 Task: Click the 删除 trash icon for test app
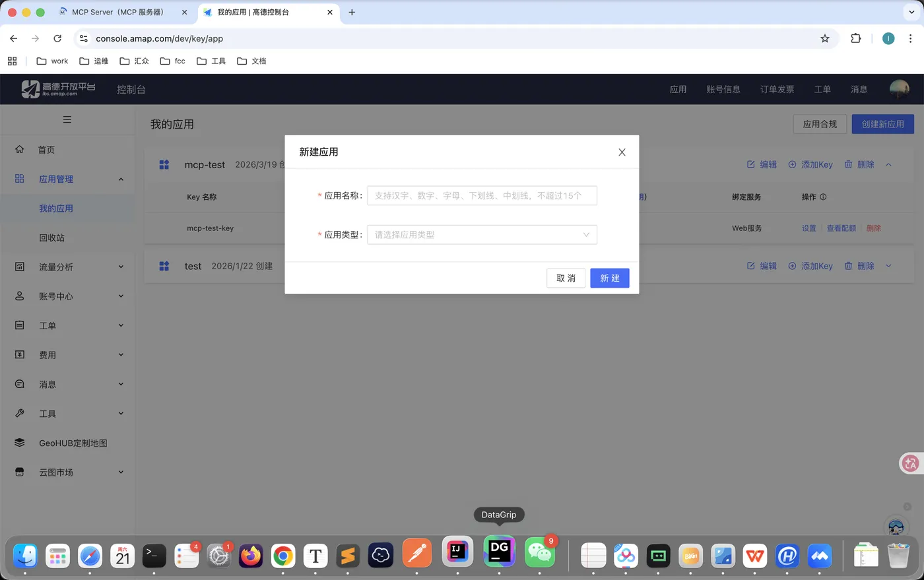pyautogui.click(x=847, y=266)
